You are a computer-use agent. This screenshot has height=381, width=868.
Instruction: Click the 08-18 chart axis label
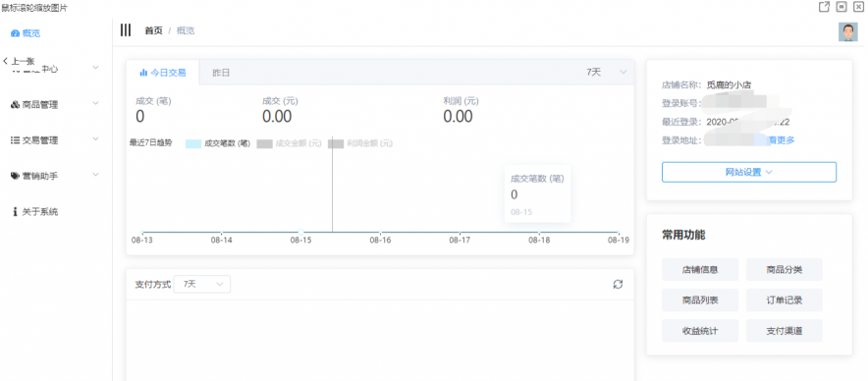539,241
